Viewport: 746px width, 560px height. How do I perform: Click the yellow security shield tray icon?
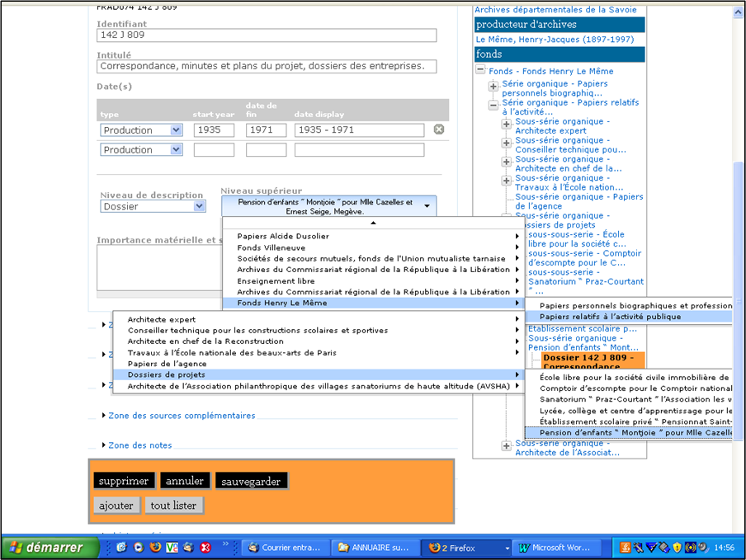(678, 547)
